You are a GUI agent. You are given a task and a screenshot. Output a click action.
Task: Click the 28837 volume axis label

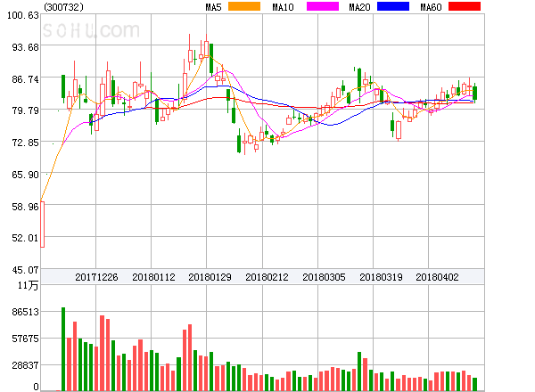click(26, 365)
